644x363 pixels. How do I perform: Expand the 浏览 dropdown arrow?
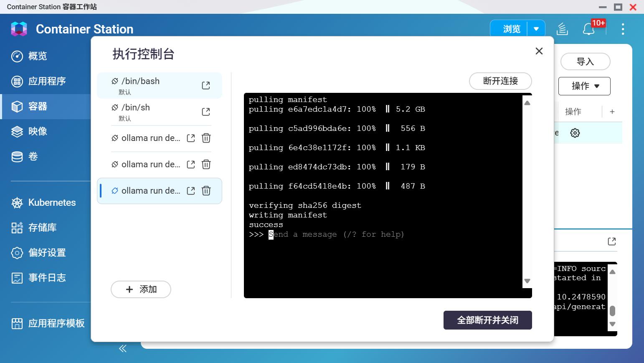pyautogui.click(x=536, y=29)
